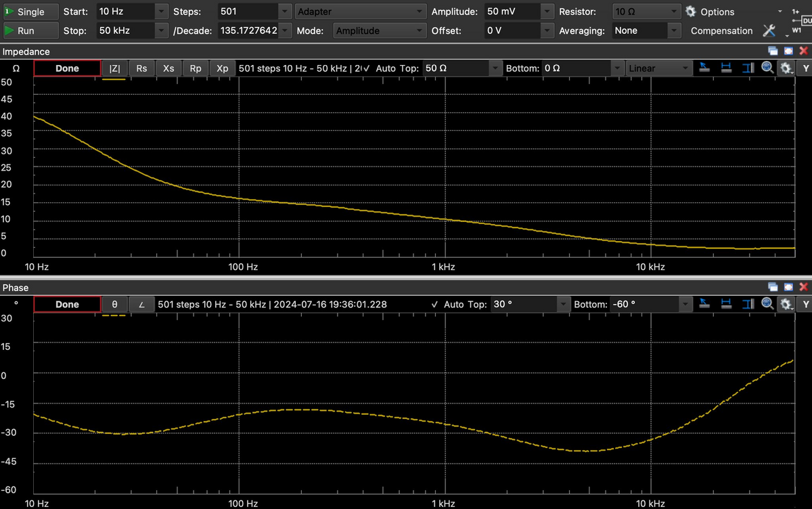This screenshot has height=509, width=812.
Task: Click the /Decade 135.1727642 field
Action: (x=248, y=30)
